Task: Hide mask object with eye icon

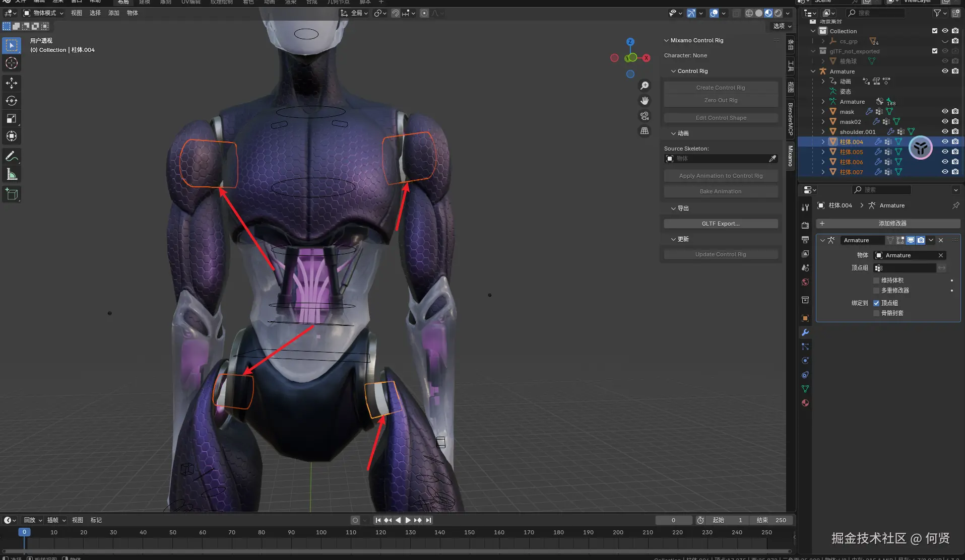Action: click(945, 112)
